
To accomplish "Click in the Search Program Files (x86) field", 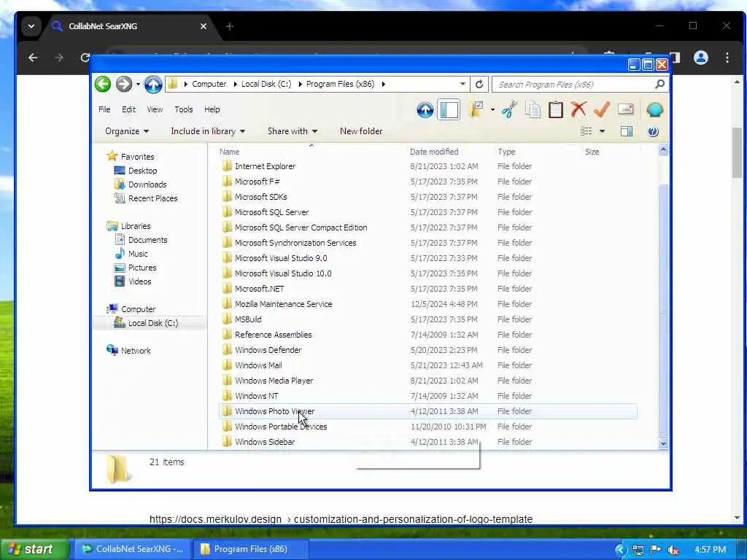I will [574, 85].
